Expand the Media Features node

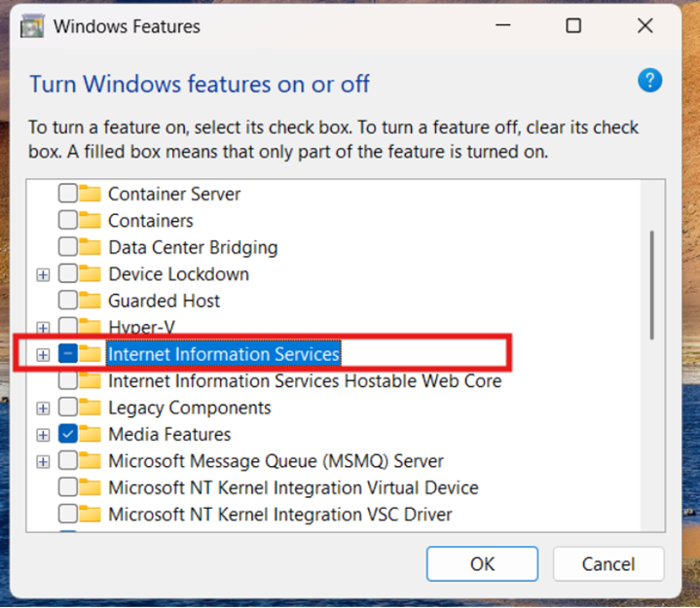43,435
